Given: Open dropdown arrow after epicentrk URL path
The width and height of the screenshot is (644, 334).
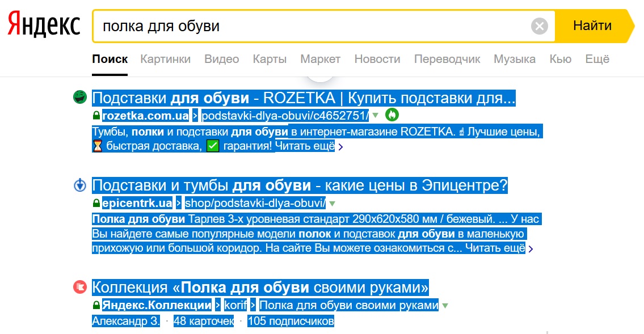Looking at the screenshot, I should pyautogui.click(x=332, y=204).
